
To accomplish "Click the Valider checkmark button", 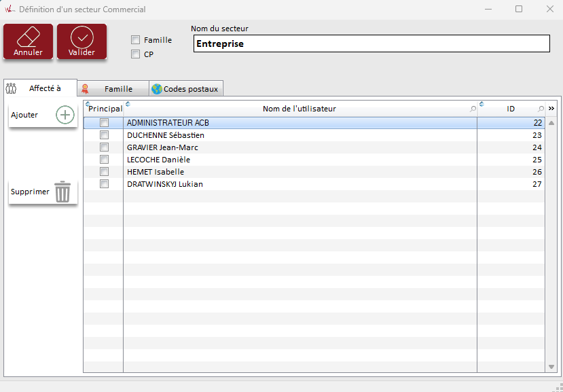I will pyautogui.click(x=81, y=41).
